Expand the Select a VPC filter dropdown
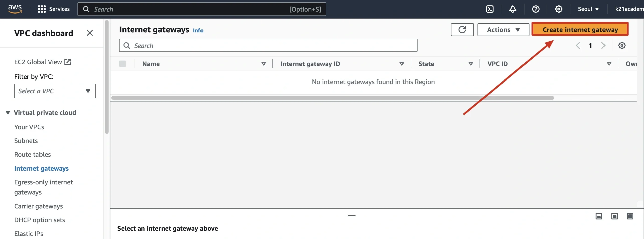This screenshot has width=644, height=239. pyautogui.click(x=55, y=91)
